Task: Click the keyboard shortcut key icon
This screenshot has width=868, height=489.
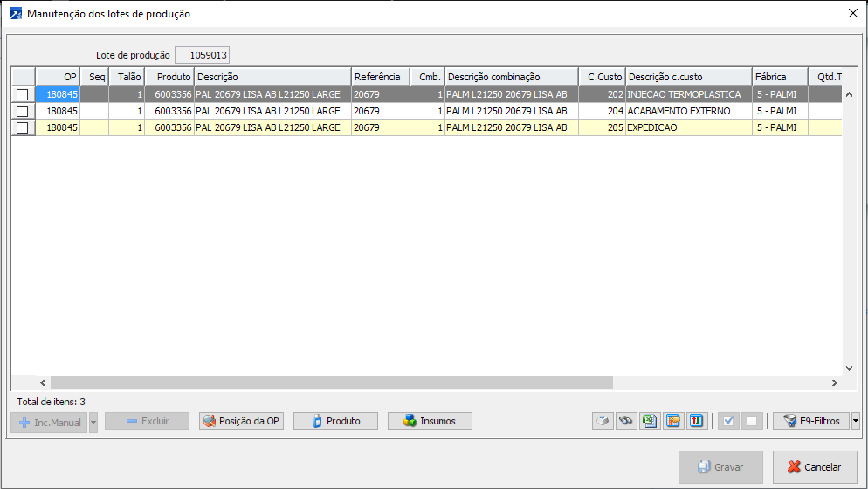Action: pyautogui.click(x=603, y=421)
